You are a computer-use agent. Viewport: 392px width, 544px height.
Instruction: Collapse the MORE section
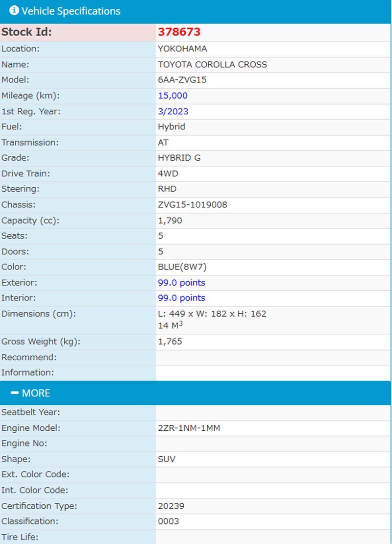pyautogui.click(x=196, y=393)
